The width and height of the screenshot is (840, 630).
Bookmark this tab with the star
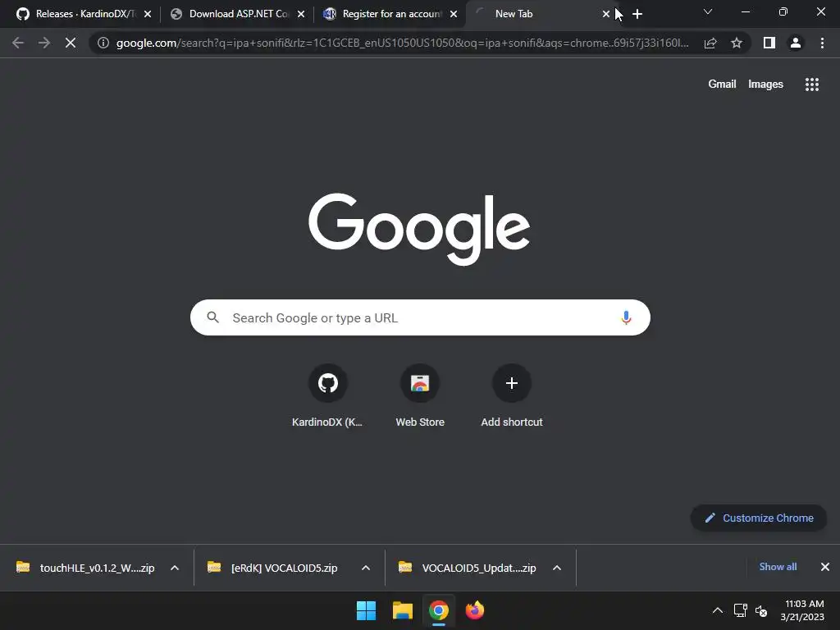737,43
